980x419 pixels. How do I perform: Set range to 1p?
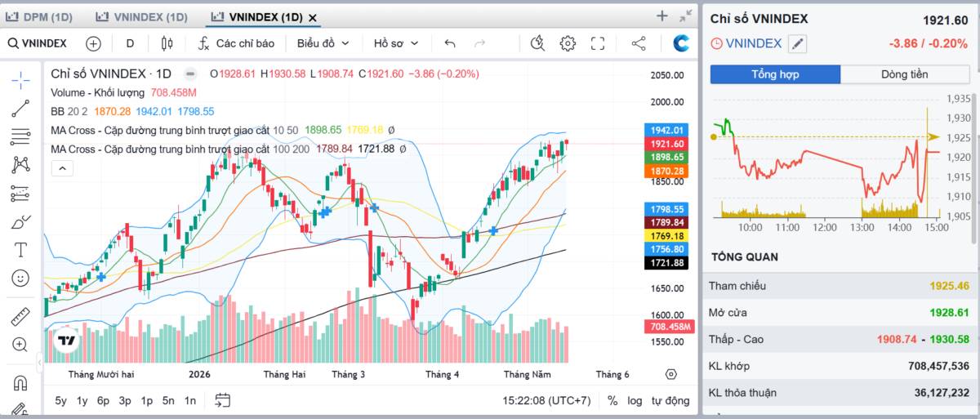point(147,400)
